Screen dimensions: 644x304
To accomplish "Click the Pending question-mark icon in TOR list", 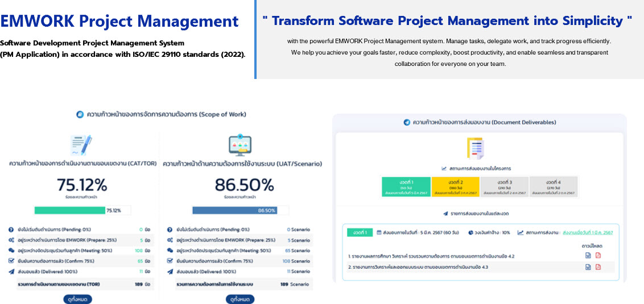I will (x=11, y=230).
